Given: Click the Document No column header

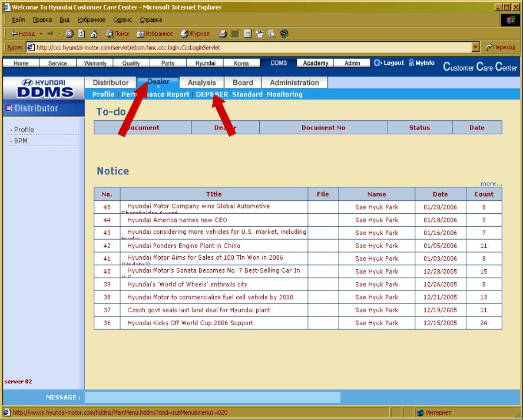Looking at the screenshot, I should pos(323,127).
